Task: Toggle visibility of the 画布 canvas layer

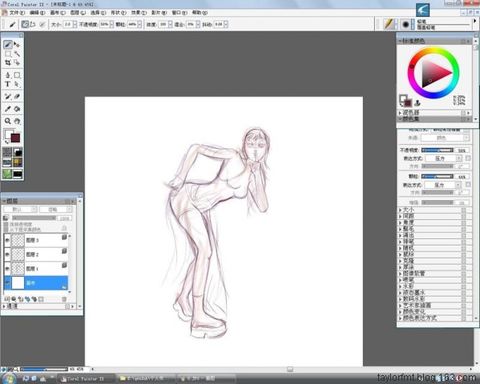Action: [7, 283]
